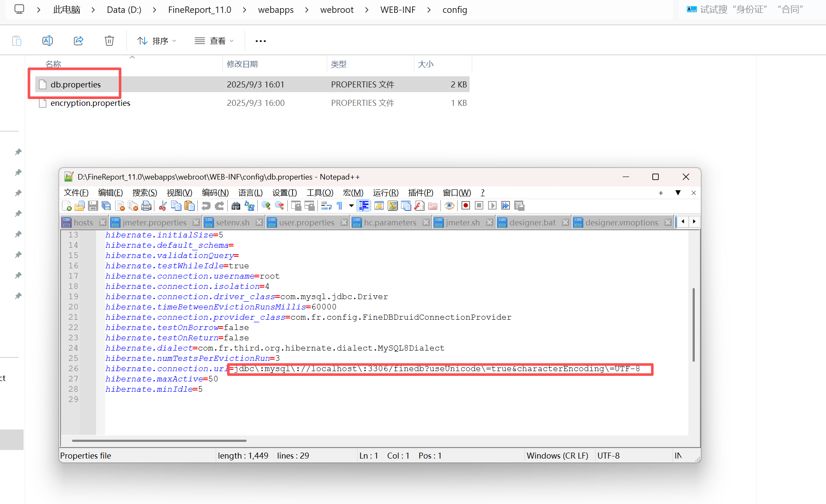This screenshot has width=826, height=504.
Task: Toggle word wrap in Notepad++
Action: [326, 206]
